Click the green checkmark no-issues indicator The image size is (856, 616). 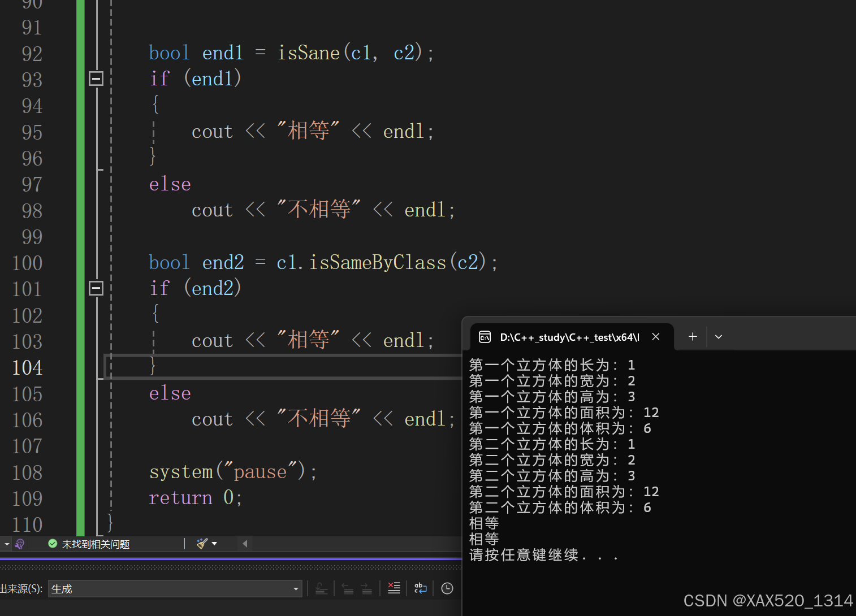(53, 544)
